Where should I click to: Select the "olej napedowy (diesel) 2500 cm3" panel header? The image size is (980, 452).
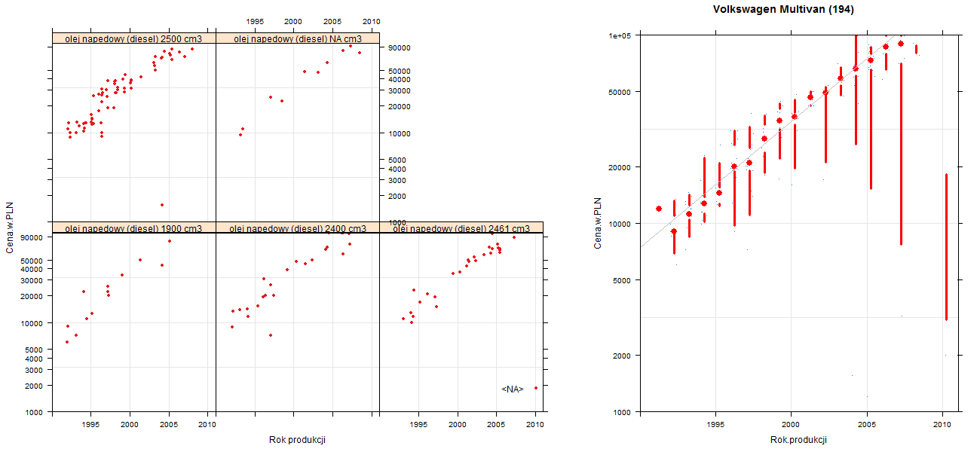point(133,38)
